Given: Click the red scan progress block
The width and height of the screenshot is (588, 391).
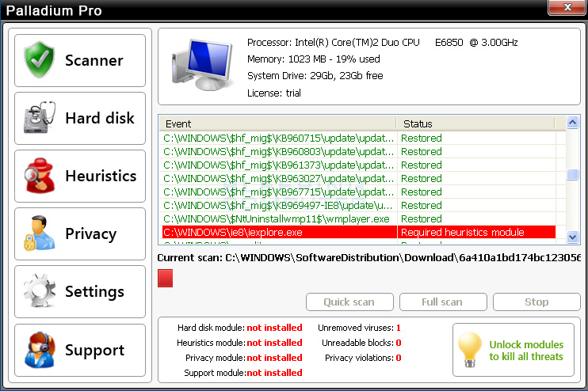Looking at the screenshot, I should 165,279.
